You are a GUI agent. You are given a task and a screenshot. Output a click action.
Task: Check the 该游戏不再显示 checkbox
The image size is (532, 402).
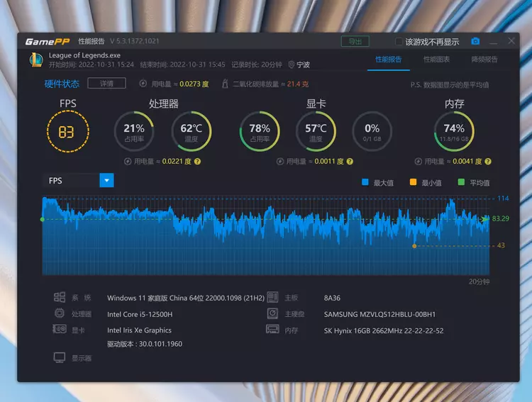(x=399, y=42)
